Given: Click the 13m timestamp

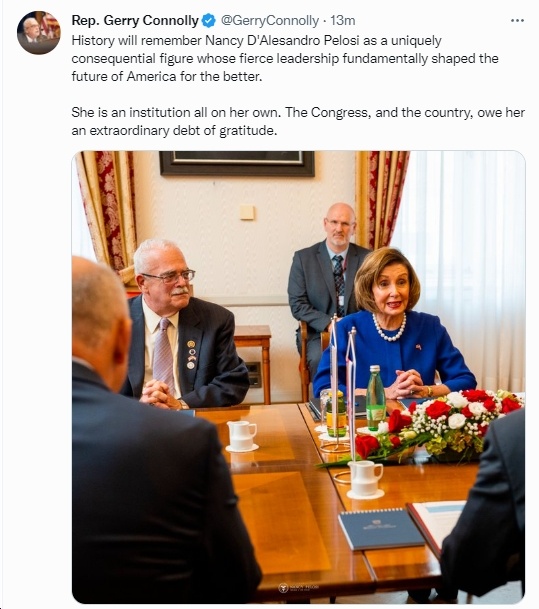Looking at the screenshot, I should [342, 21].
